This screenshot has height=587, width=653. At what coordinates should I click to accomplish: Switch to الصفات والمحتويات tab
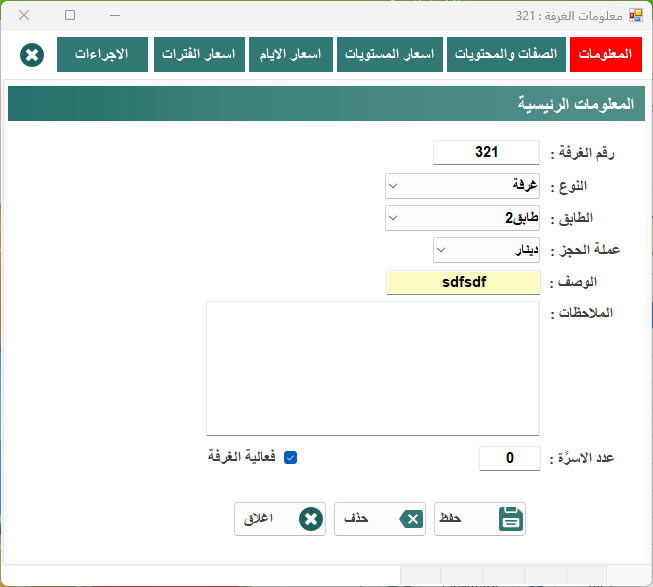click(506, 55)
